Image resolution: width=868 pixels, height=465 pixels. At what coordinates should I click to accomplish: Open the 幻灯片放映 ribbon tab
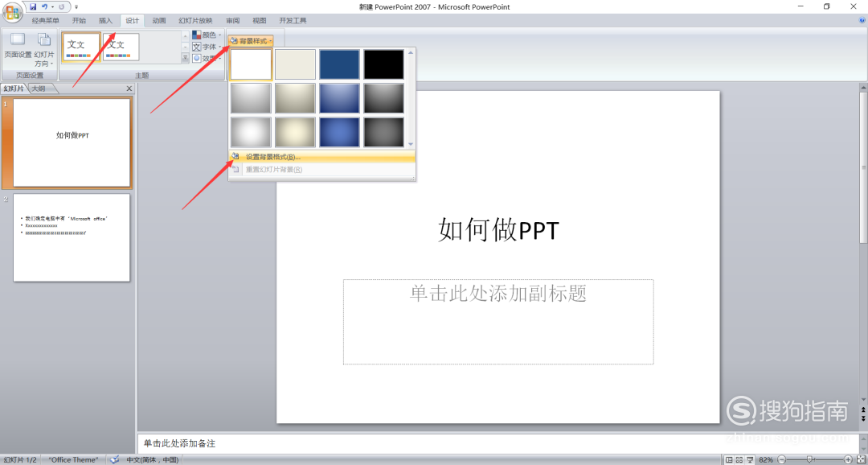195,21
